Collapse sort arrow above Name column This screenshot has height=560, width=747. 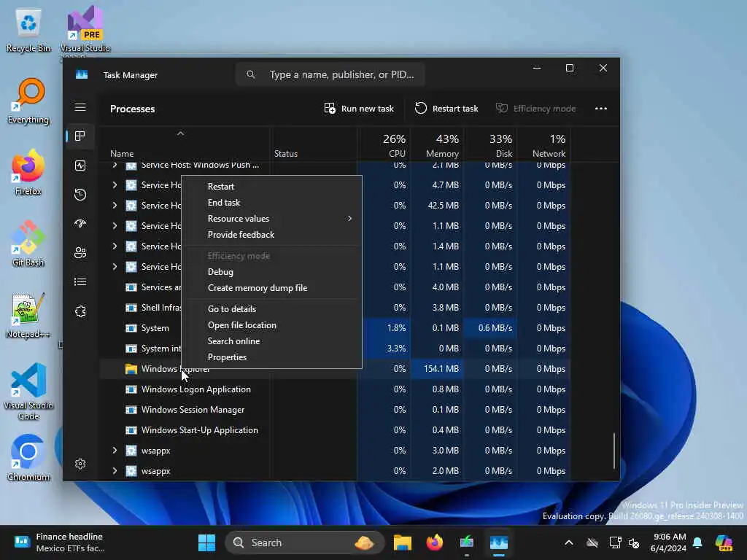coord(181,134)
